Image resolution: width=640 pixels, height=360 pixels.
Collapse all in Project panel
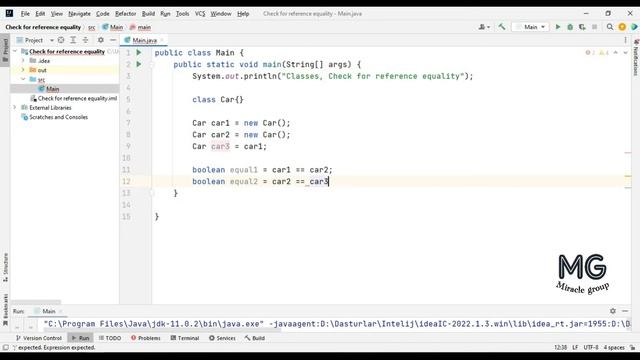click(85, 40)
